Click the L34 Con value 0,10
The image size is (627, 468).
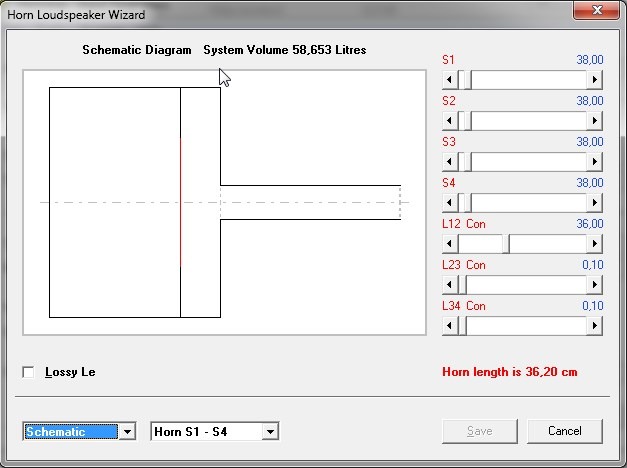point(593,306)
